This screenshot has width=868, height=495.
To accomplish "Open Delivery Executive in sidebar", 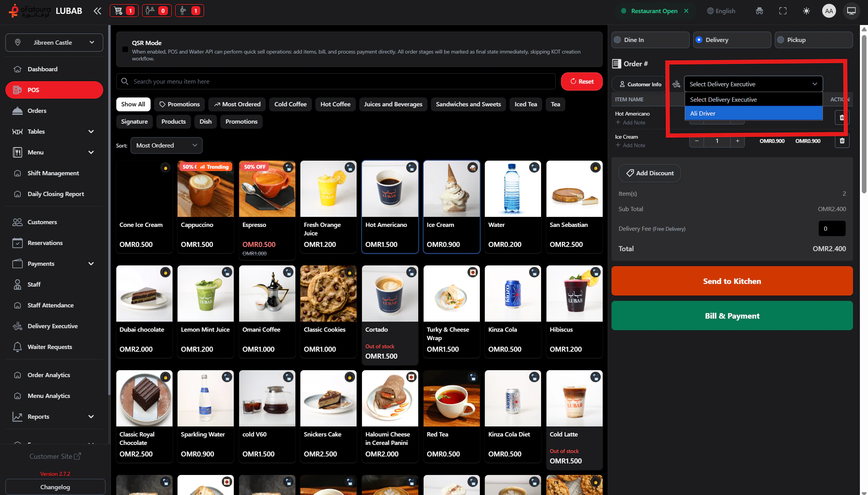I will coord(52,326).
